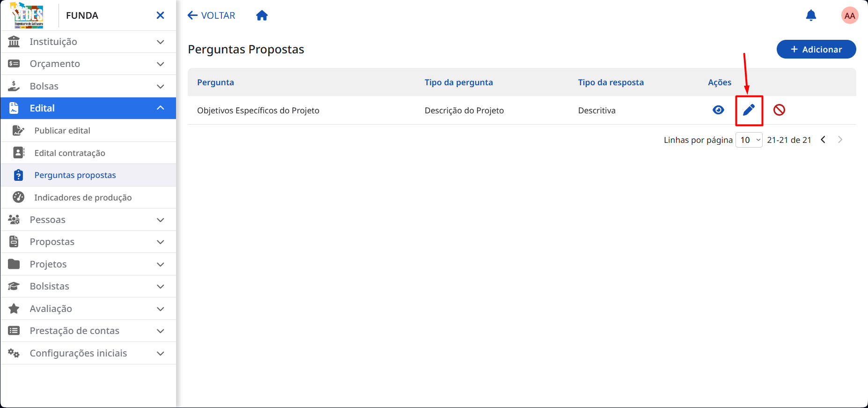Sort by Tipo da resposta column header

pos(611,82)
